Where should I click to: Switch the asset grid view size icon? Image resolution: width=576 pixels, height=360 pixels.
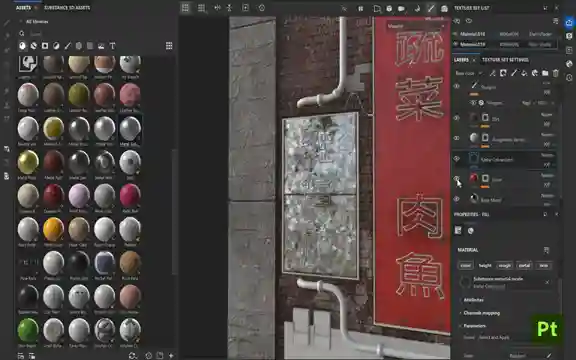pos(169,46)
